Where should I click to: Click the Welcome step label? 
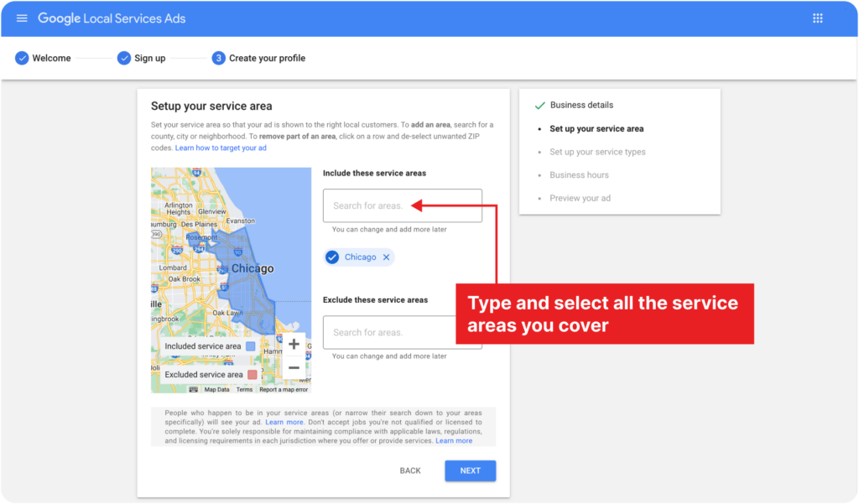tap(51, 58)
